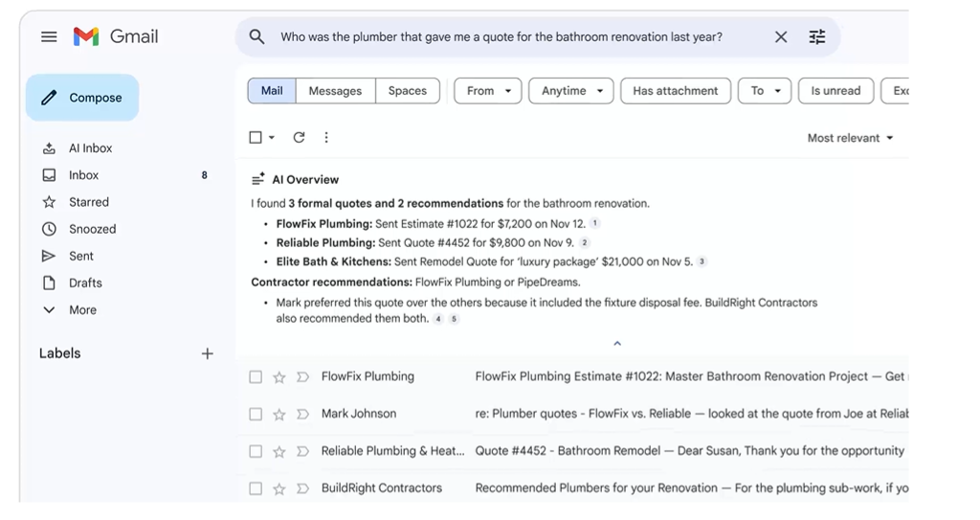Switch to the Messages tab

[x=335, y=91]
